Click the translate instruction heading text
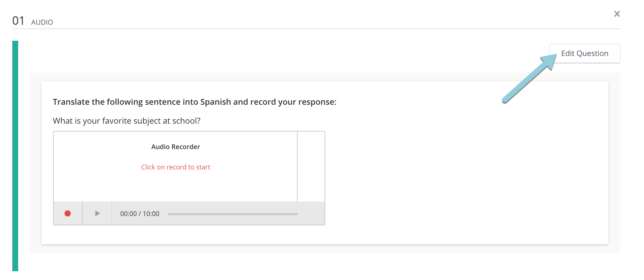 195,102
